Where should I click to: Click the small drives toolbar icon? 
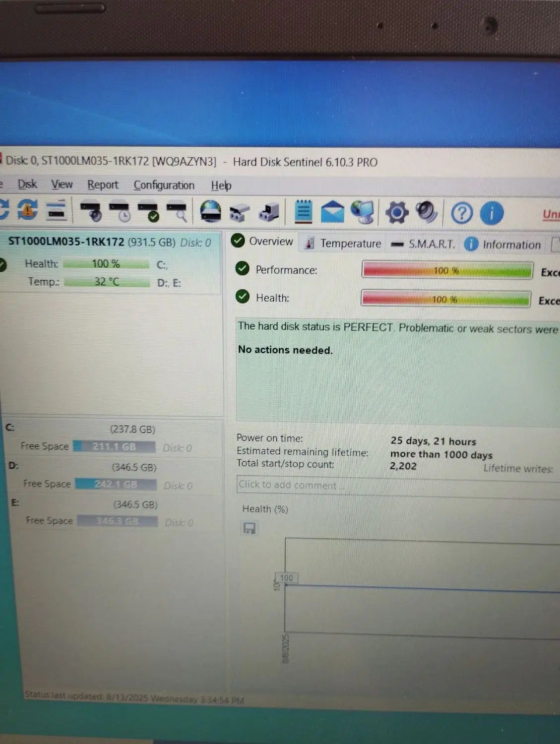(239, 212)
